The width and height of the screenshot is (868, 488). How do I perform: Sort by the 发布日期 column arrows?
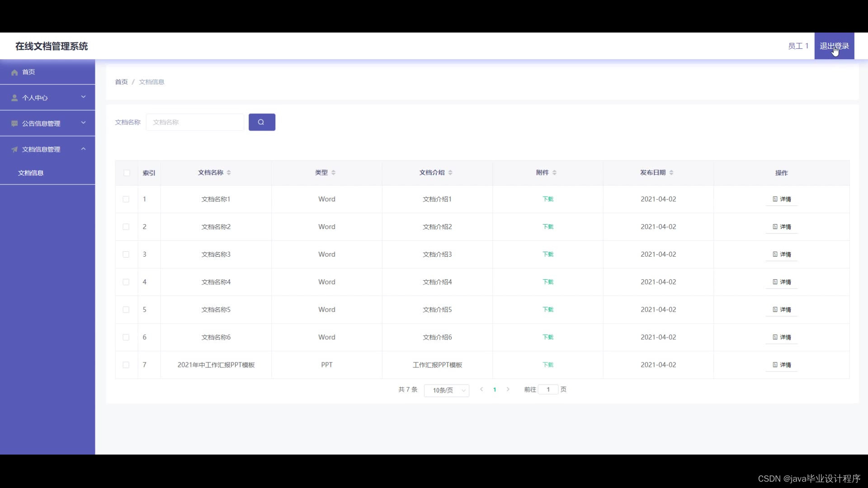click(x=671, y=173)
